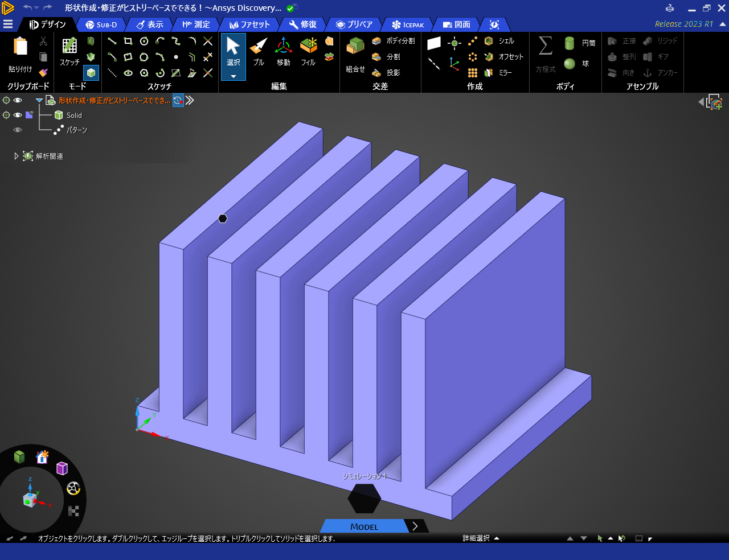Expand the side panel with the left triangle
The image size is (729, 560).
coord(701,102)
